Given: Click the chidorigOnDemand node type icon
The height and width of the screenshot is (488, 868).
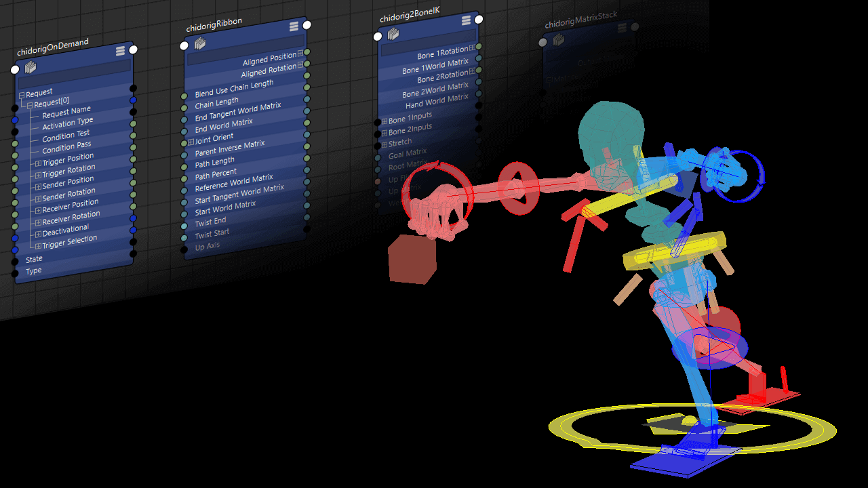Looking at the screenshot, I should tap(31, 67).
